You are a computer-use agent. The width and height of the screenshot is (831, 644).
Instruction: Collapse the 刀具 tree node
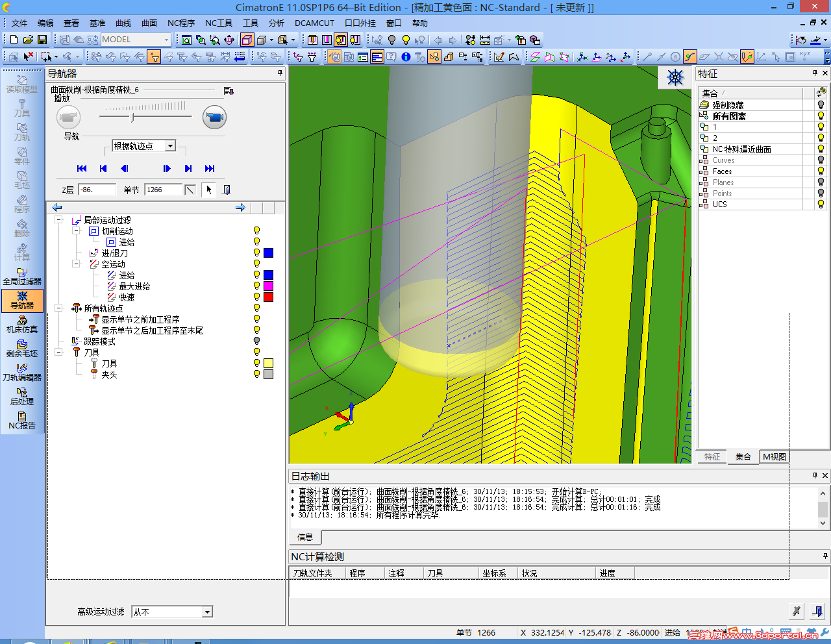[58, 353]
